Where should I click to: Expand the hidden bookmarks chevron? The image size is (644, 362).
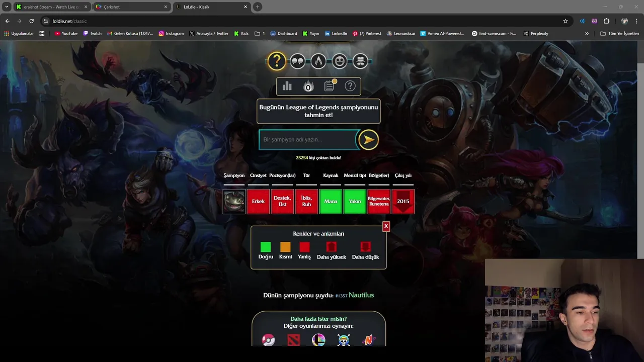click(587, 34)
